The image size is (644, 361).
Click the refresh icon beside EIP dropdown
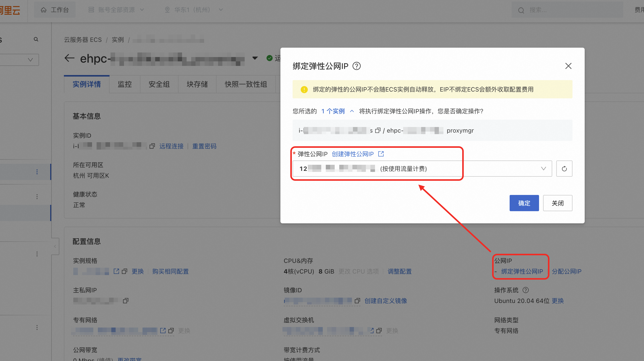[564, 169]
